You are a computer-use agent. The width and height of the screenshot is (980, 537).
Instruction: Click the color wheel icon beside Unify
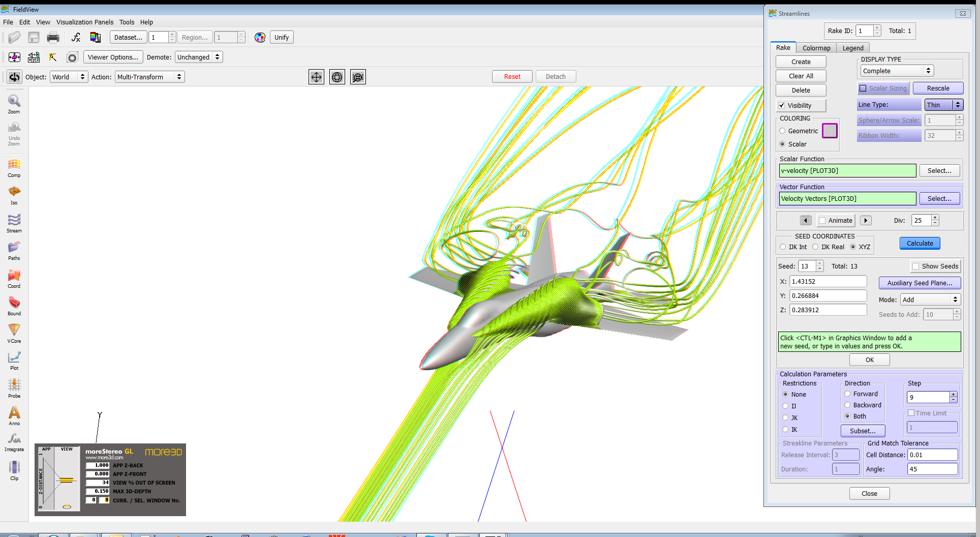[x=260, y=37]
